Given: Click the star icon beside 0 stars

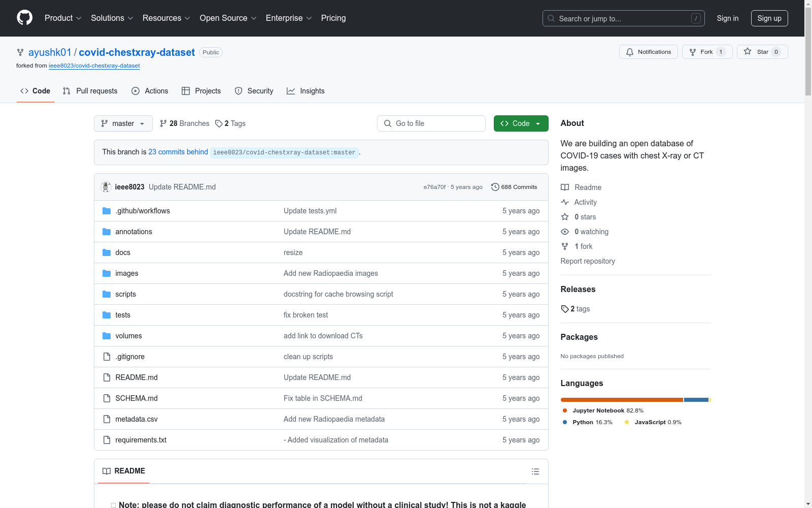Looking at the screenshot, I should click(x=565, y=217).
